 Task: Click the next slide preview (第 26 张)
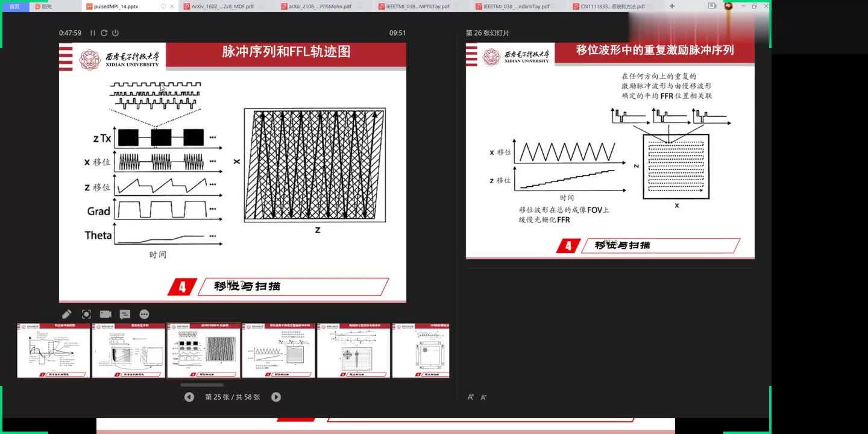pyautogui.click(x=610, y=151)
